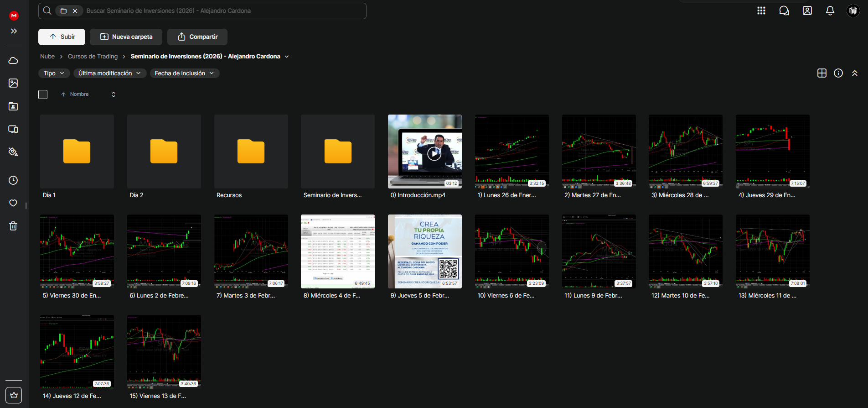Viewport: 868px width, 408px height.
Task: Select 14) Jueves 12 de Fe... video
Action: [x=77, y=352]
